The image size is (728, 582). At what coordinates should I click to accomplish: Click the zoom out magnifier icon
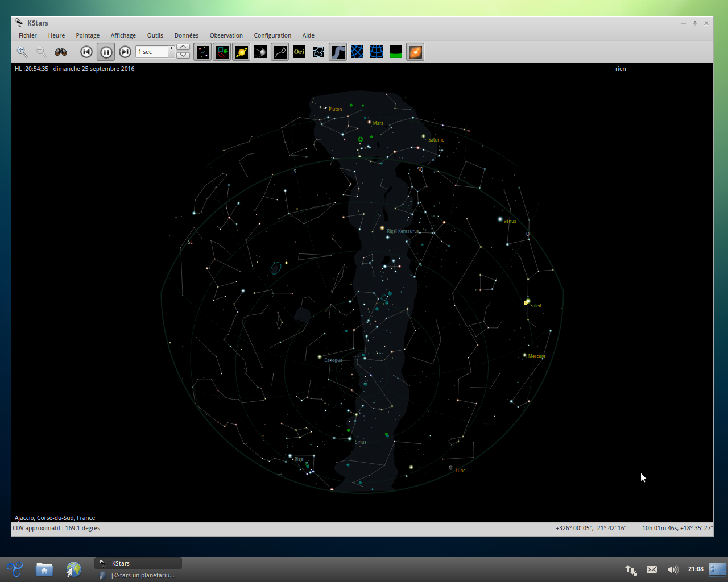[42, 52]
